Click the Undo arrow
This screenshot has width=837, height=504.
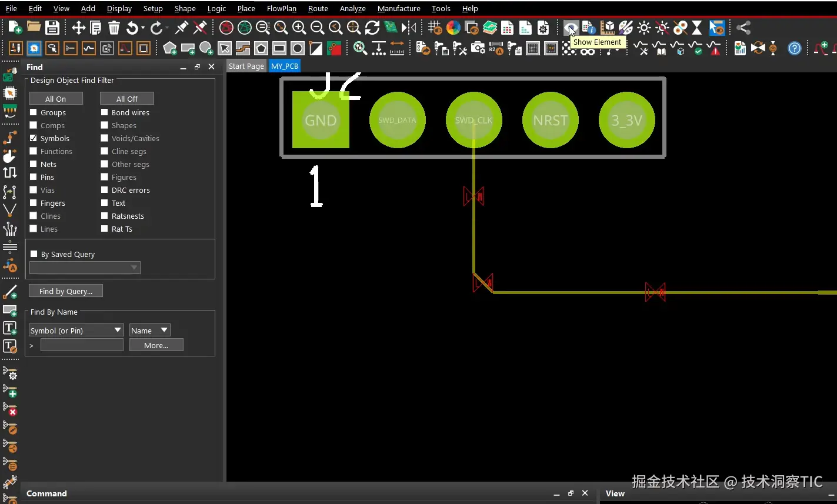pos(132,28)
